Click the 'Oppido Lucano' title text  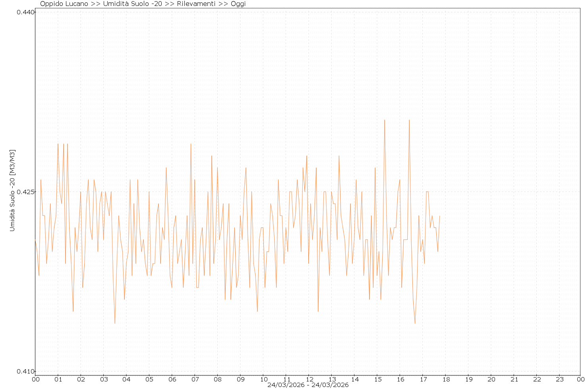point(65,4)
